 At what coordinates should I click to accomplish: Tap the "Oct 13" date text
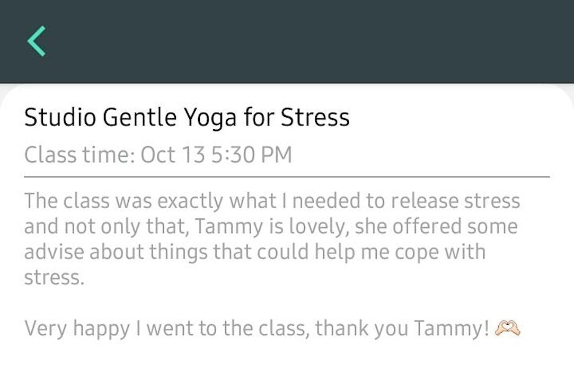(169, 155)
